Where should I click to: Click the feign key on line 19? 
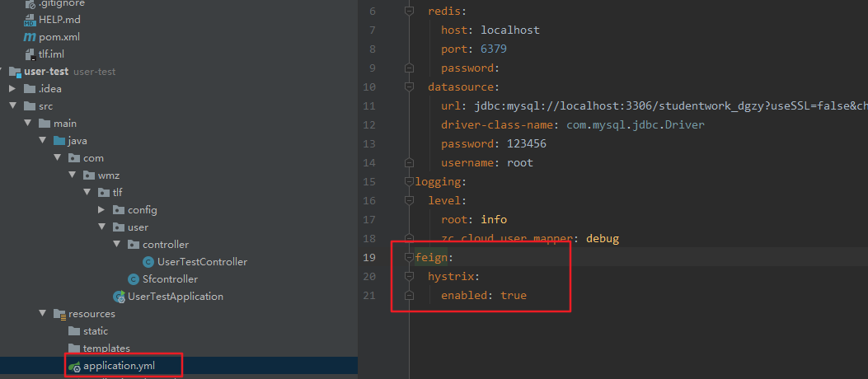[432, 257]
